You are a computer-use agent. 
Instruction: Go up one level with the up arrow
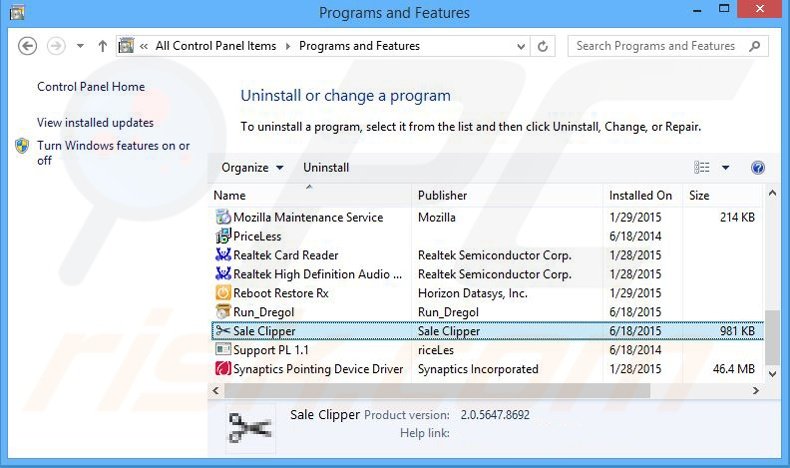pyautogui.click(x=102, y=46)
